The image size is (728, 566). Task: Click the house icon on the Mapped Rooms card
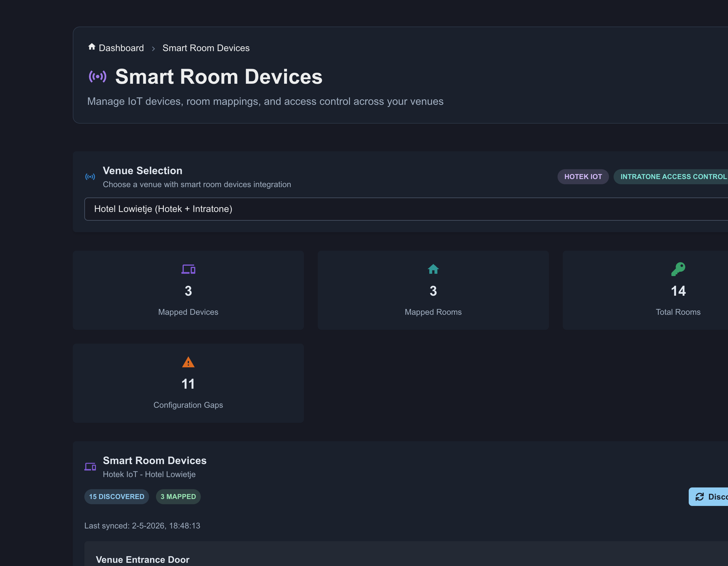pos(433,269)
